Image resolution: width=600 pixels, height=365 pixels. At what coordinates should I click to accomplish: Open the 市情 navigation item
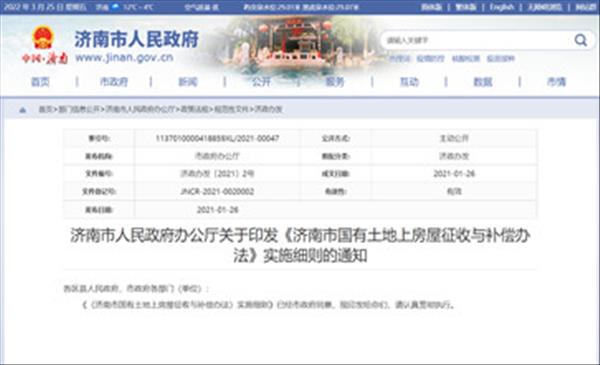(556, 81)
